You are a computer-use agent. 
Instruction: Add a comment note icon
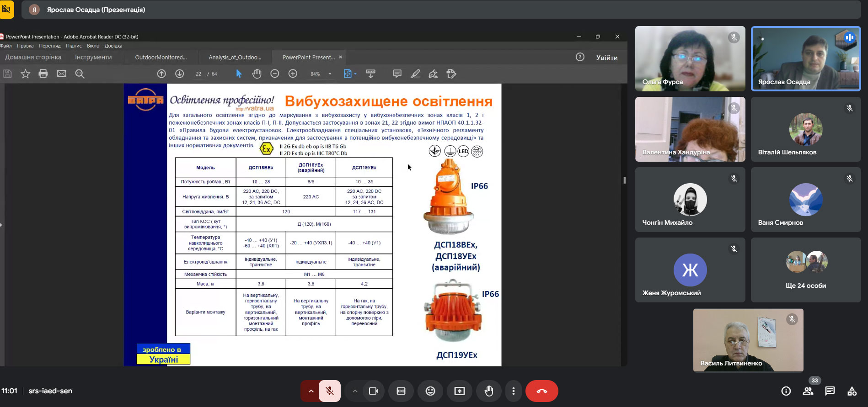(397, 74)
